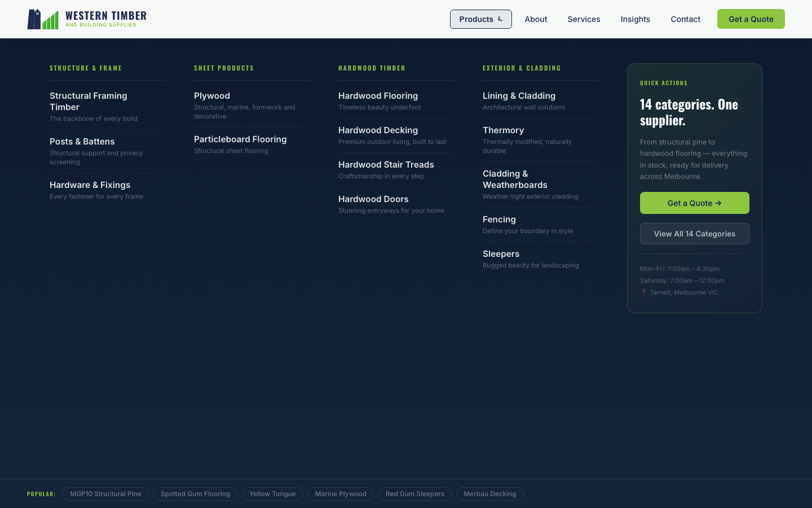812x508 pixels.
Task: Click the Exterior & Cladding column heading
Action: pos(522,68)
